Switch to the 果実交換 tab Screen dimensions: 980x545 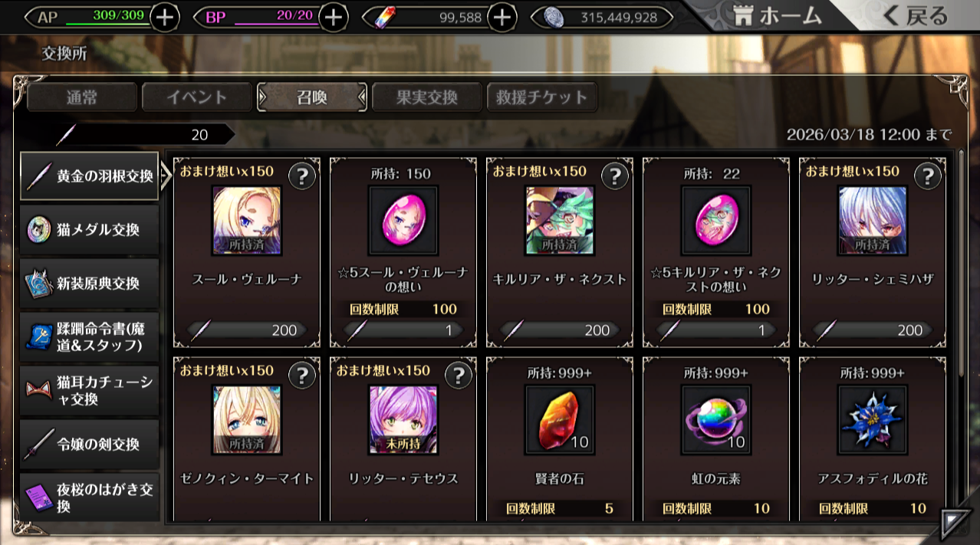click(427, 97)
